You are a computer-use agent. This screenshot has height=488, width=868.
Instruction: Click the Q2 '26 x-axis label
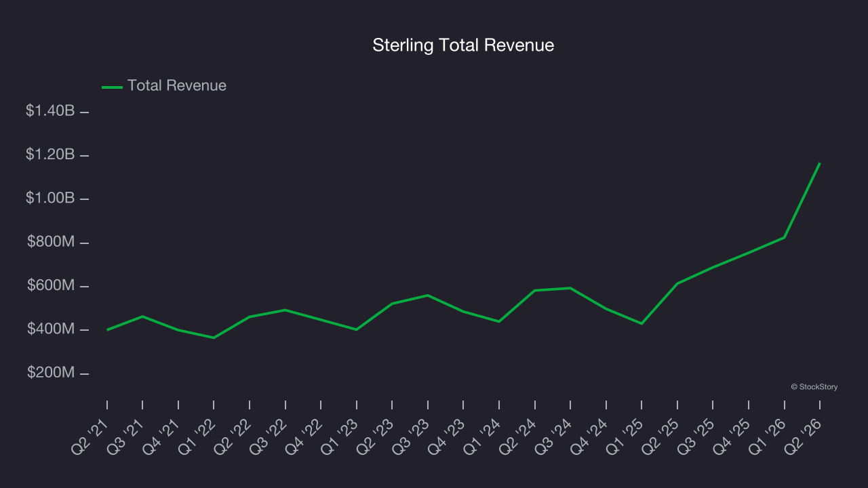click(x=804, y=436)
